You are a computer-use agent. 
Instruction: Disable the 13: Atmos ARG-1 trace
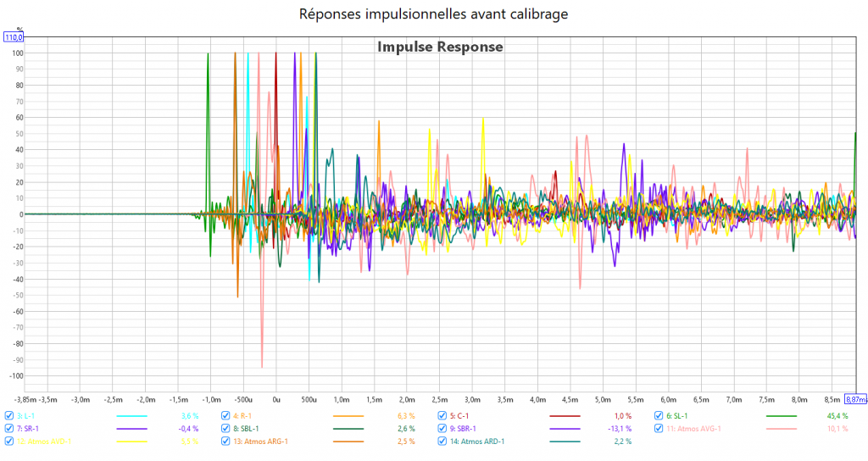point(226,442)
